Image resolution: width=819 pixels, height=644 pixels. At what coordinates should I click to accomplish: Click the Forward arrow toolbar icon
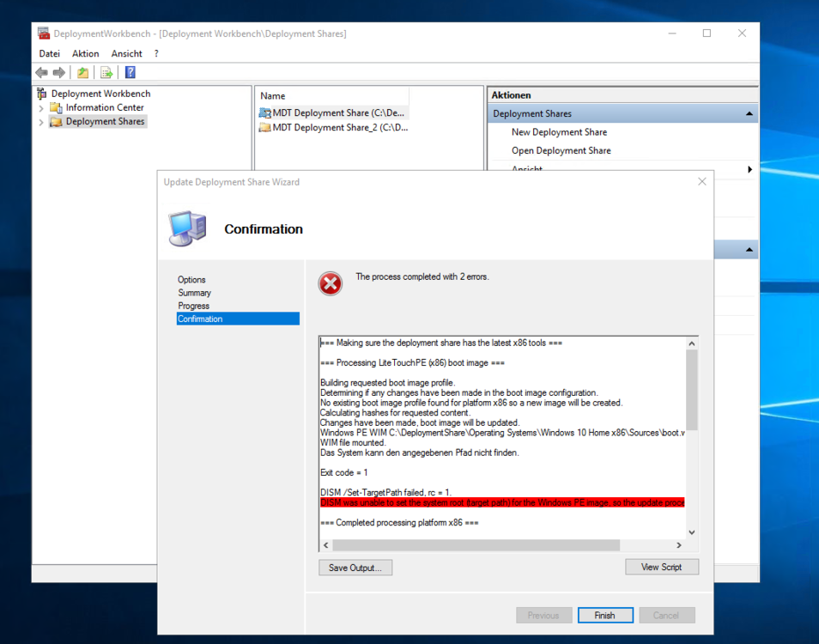click(x=59, y=73)
